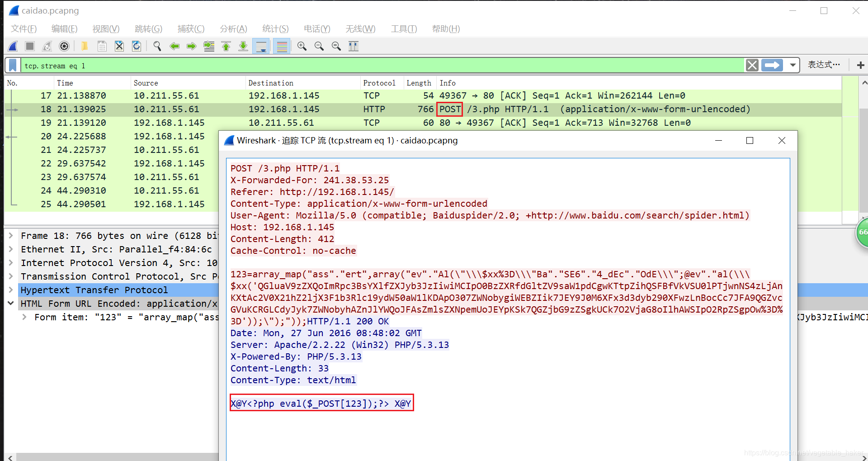Viewport: 868px width, 461px height.
Task: Select packet 19 TCP ACK row
Action: point(423,123)
